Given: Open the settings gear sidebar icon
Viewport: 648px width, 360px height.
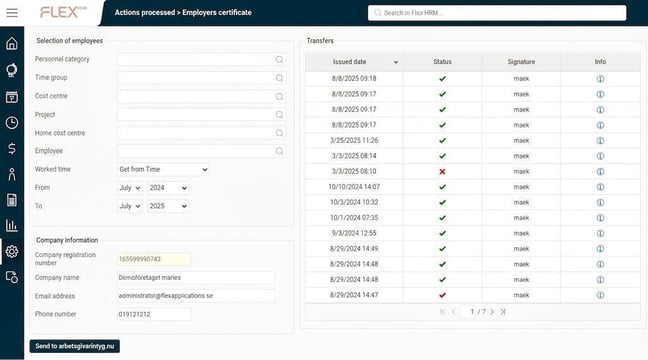Looking at the screenshot, I should (x=12, y=251).
